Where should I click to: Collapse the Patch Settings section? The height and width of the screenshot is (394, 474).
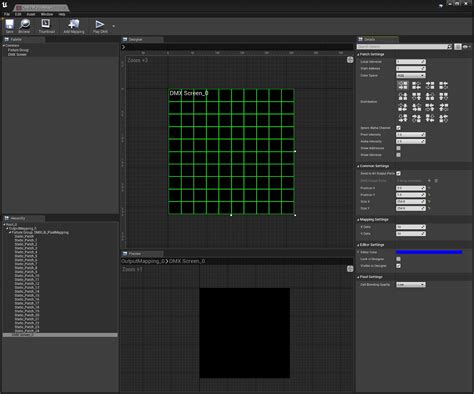click(358, 54)
